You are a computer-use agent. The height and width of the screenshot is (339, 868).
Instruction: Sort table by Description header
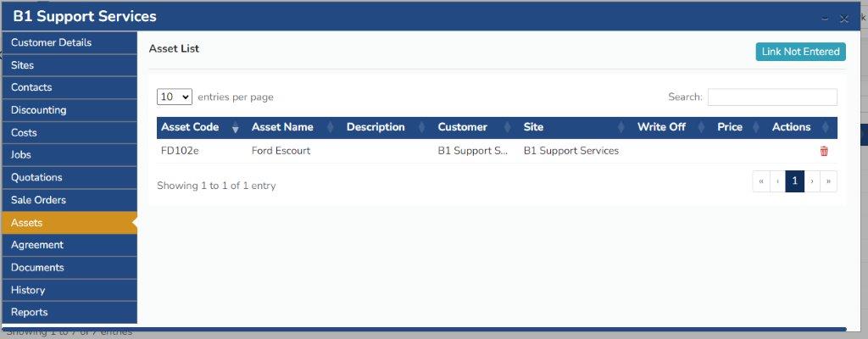click(376, 127)
